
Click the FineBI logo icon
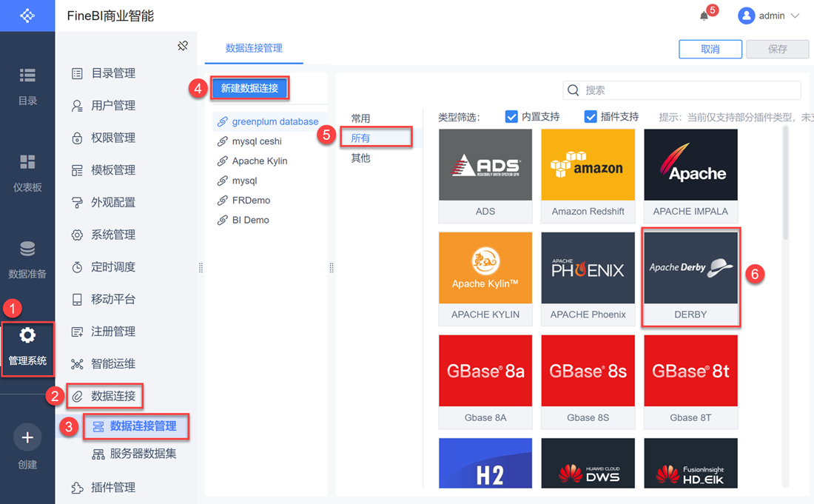tap(27, 16)
